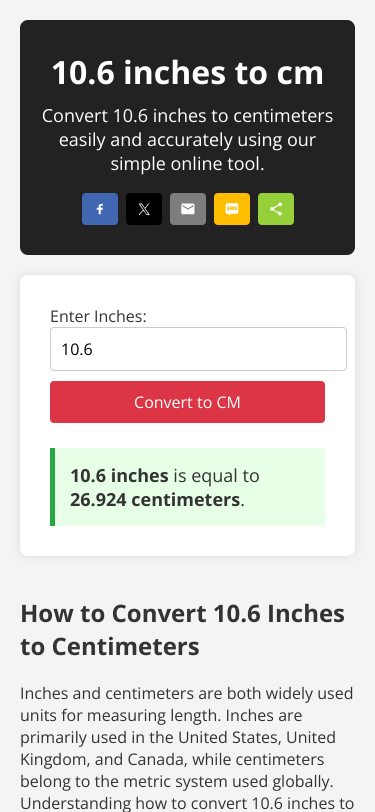Open the green general share icon
This screenshot has height=812, width=375.
pyautogui.click(x=276, y=209)
